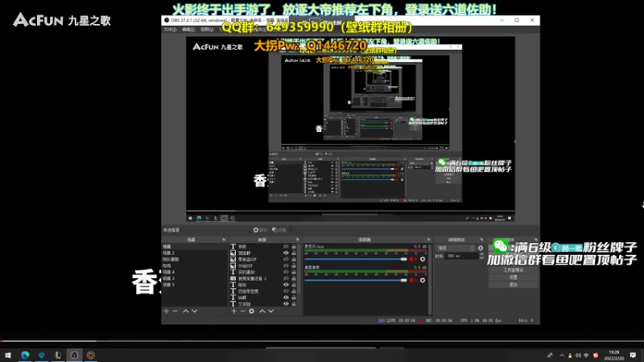Open transition properties gear icon
This screenshot has width=644, height=362.
coord(481,248)
